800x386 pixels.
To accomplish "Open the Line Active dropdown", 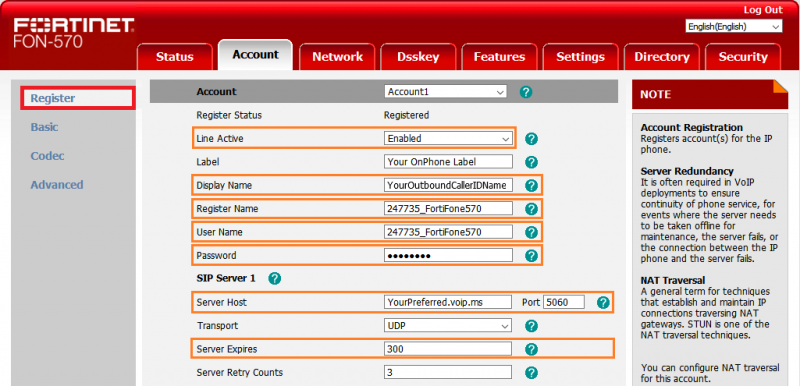I will pyautogui.click(x=448, y=138).
